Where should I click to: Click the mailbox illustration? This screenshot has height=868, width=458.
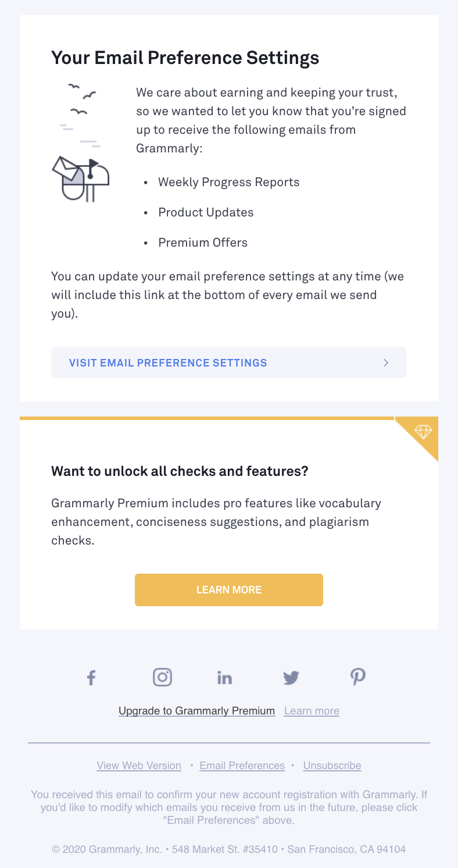[81, 179]
